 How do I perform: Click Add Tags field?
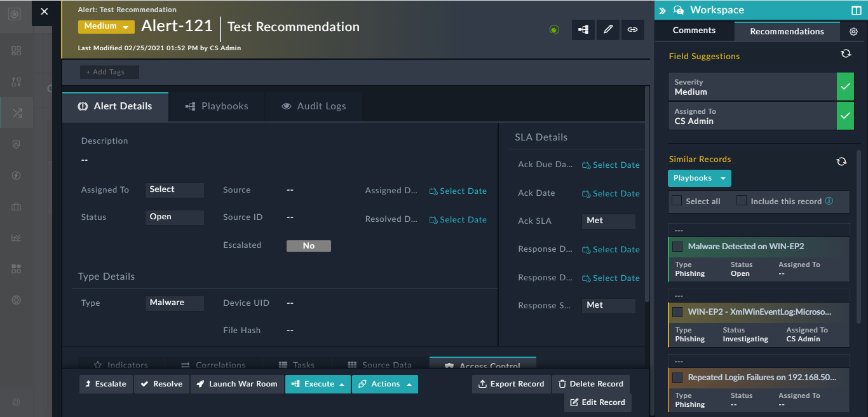109,72
